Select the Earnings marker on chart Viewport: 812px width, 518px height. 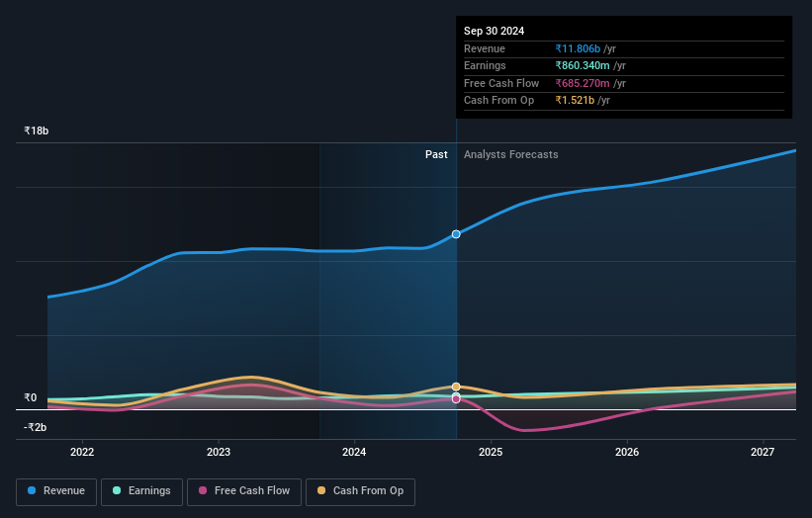point(456,395)
